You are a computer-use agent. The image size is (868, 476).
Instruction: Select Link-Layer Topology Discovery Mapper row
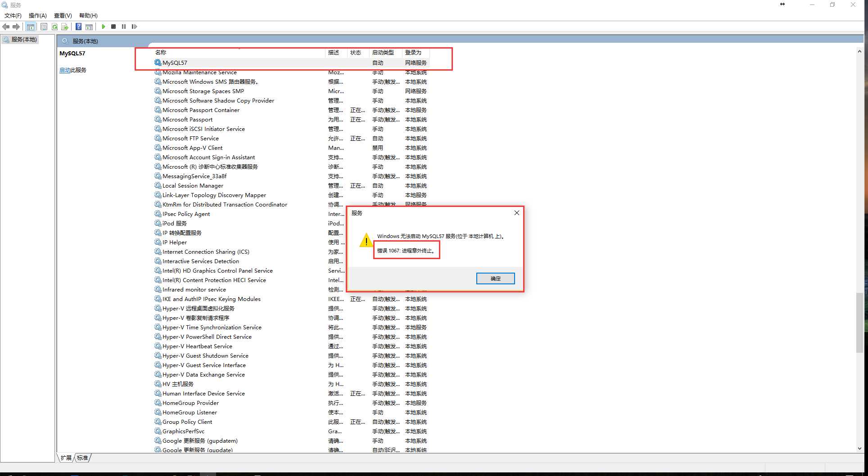click(x=291, y=195)
